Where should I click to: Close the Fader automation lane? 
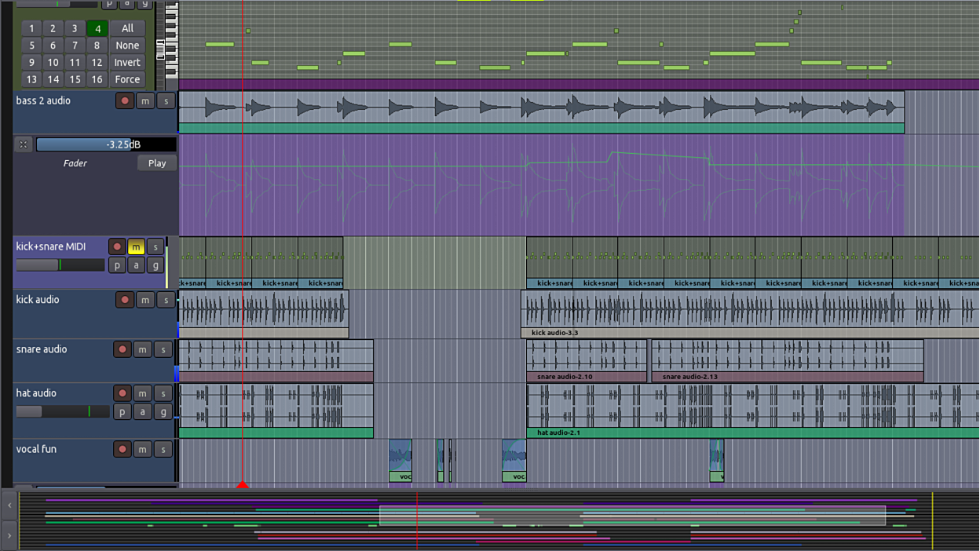tap(24, 144)
